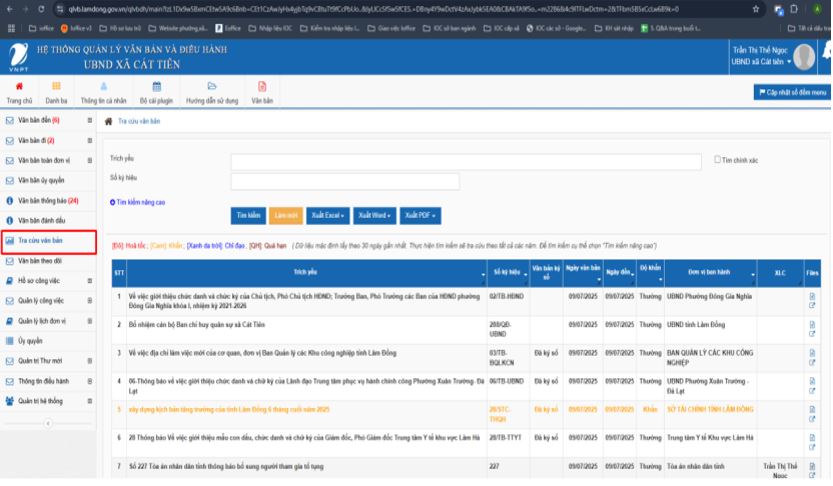Expand Tìm kiếm nâng cao advanced search
Image resolution: width=833 pixels, height=486 pixels.
click(138, 202)
